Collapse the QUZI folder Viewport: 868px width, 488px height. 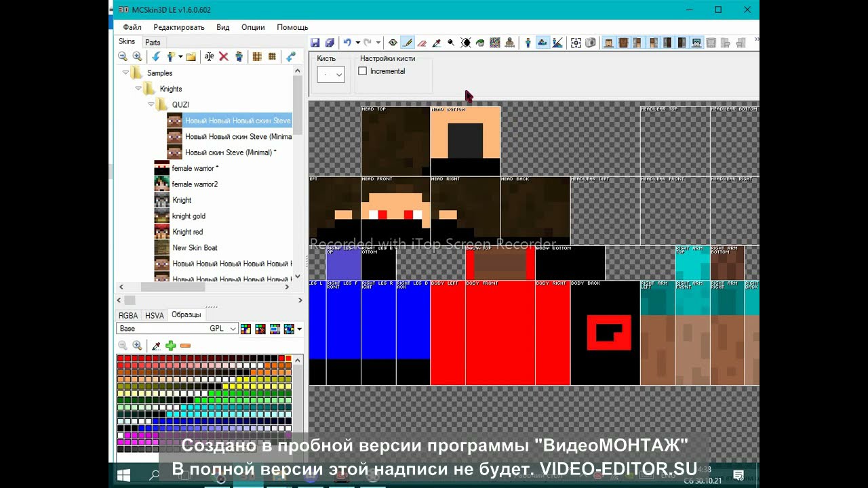[x=151, y=104]
